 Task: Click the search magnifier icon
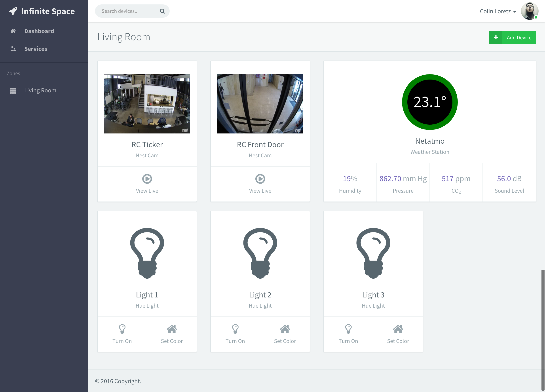coord(162,11)
